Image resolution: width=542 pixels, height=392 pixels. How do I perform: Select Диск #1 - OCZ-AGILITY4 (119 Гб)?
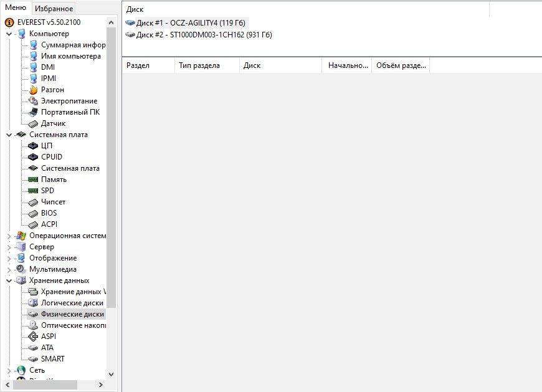191,23
